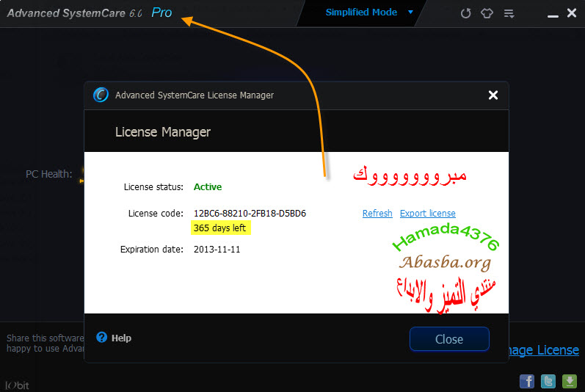Click the blue Help question mark icon
Image resolution: width=585 pixels, height=392 pixels.
[x=101, y=337]
